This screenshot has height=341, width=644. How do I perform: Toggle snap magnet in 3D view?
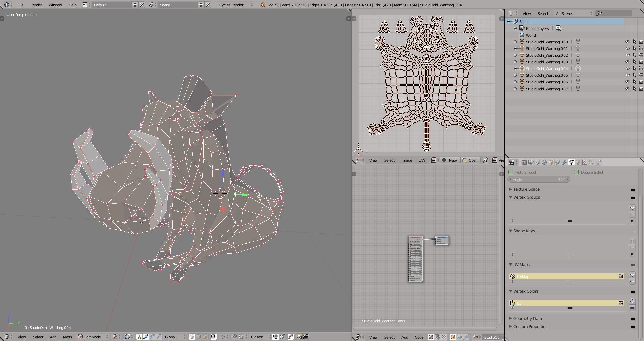pyautogui.click(x=234, y=337)
